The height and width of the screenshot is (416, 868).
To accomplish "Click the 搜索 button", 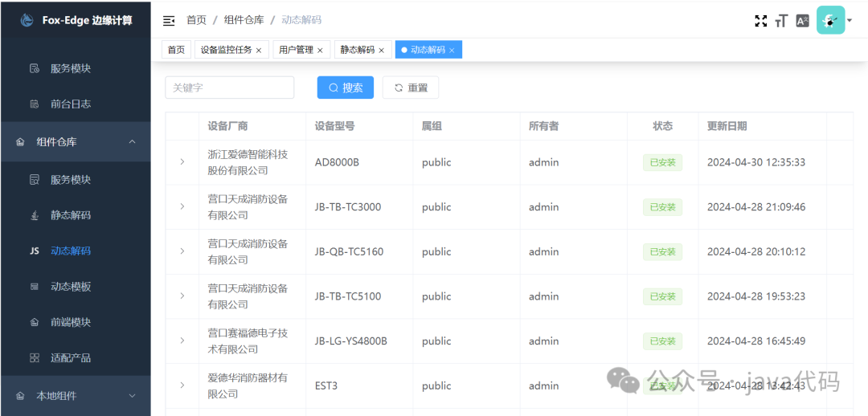I will [x=346, y=88].
